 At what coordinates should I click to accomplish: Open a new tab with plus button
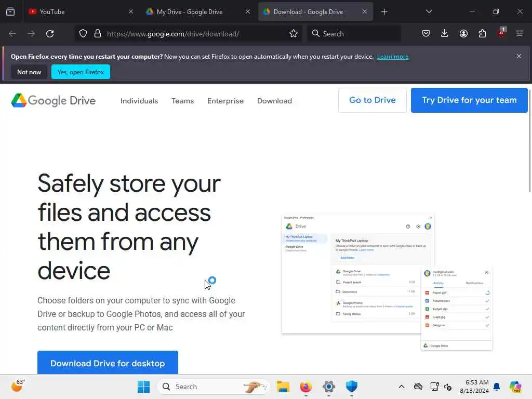coord(384,12)
